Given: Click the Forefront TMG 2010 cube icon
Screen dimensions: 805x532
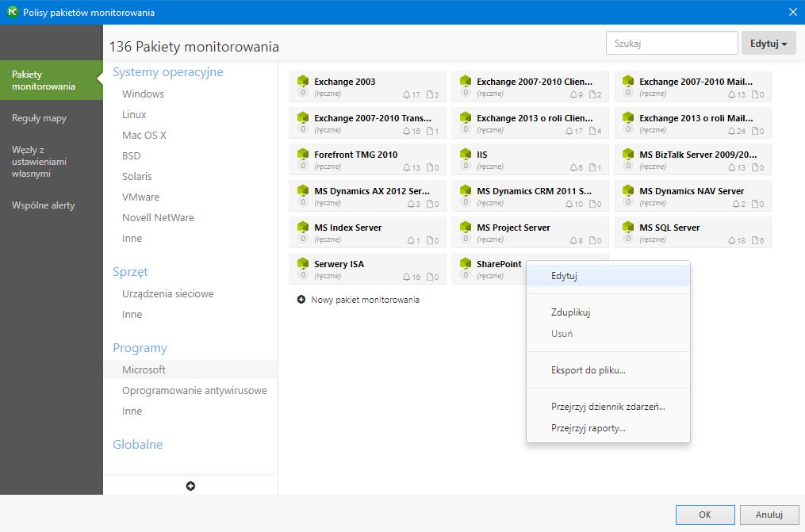Looking at the screenshot, I should tap(302, 154).
